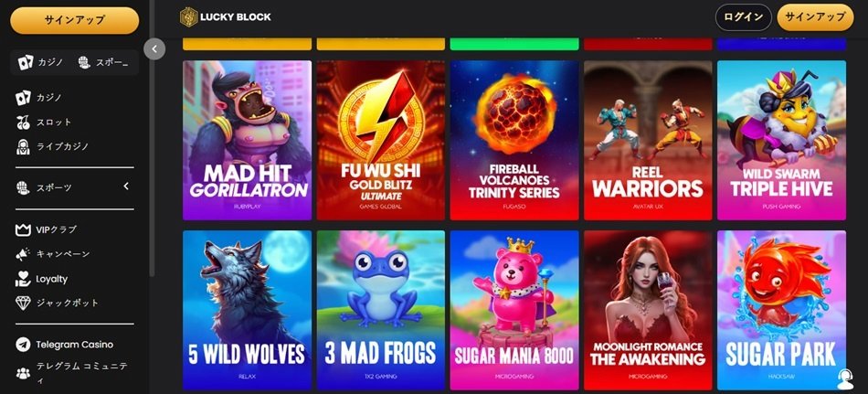Screen dimensions: 868x394
Task: Launch the 3 Mad Frogs game tile
Action: (381, 310)
